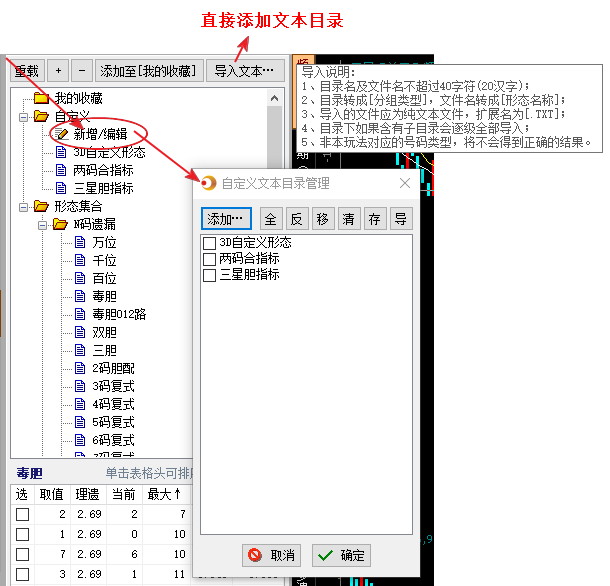
Task: Click the 全 select-all button
Action: [x=270, y=218]
